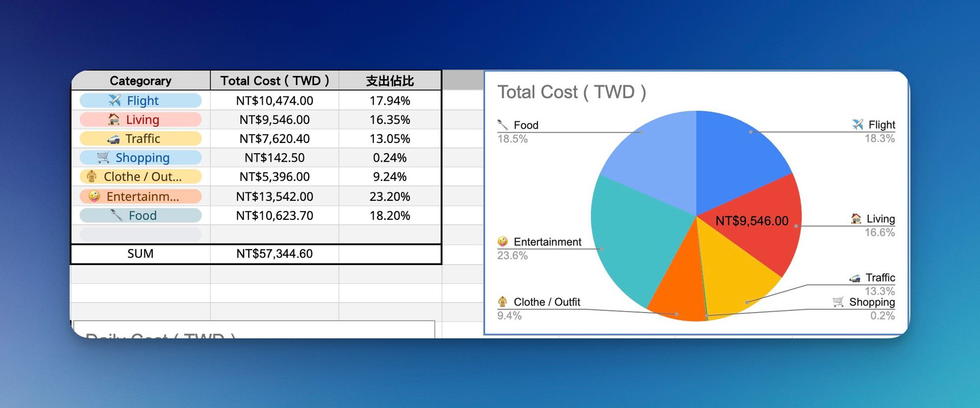Open the Entertainm... category dropdown chip
Viewport: 980px width, 408px height.
click(141, 196)
